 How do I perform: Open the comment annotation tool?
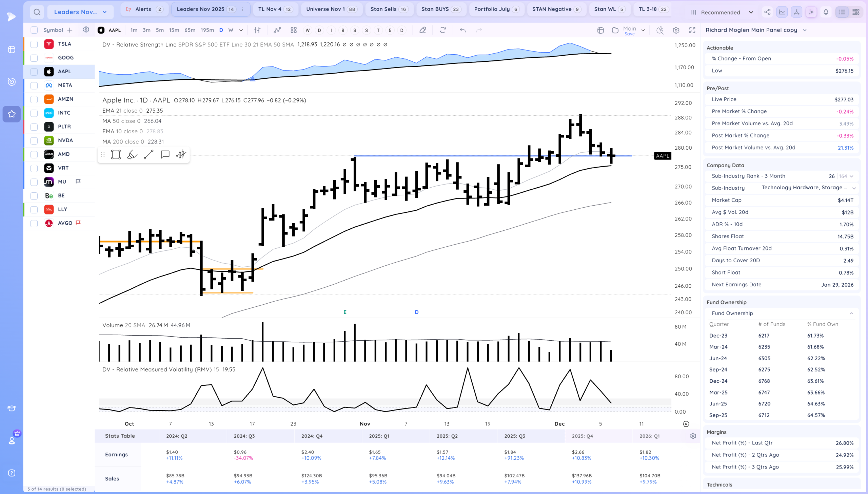(165, 155)
